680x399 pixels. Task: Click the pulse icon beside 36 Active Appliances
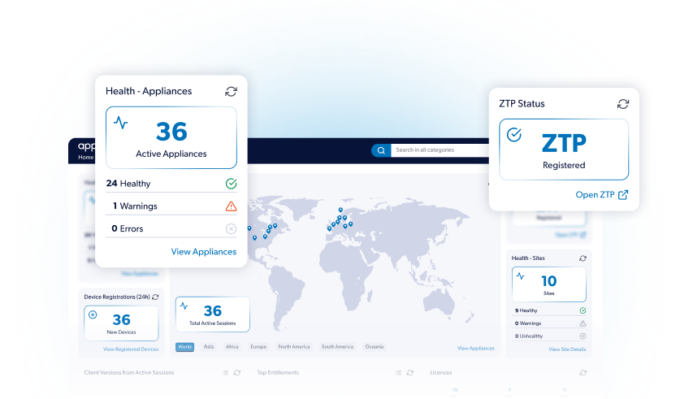[x=121, y=123]
